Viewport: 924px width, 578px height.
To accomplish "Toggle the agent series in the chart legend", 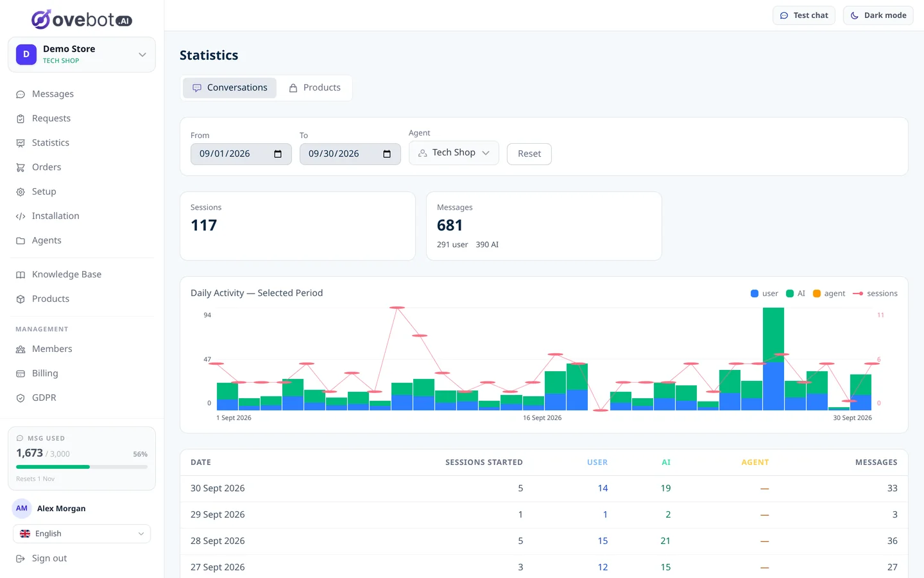I will pos(829,293).
